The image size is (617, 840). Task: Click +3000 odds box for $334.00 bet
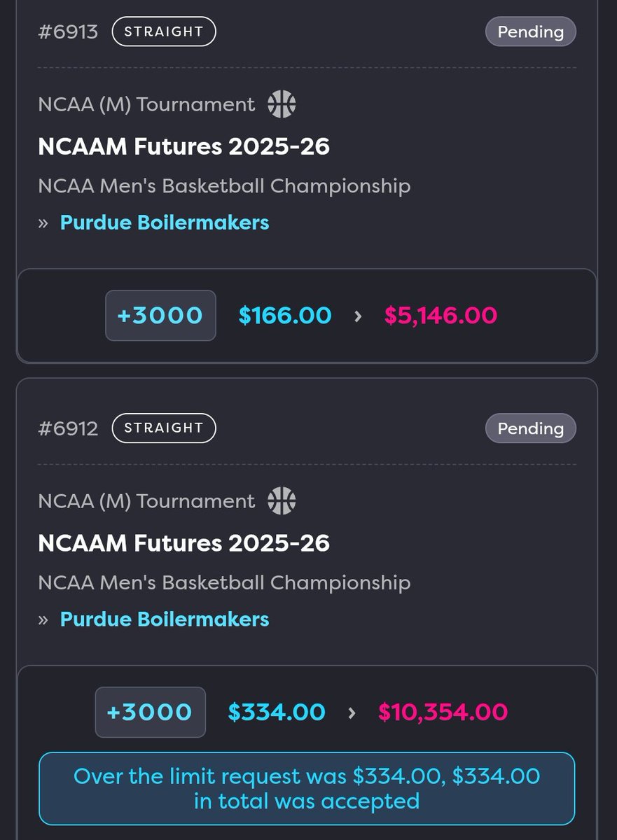(x=151, y=712)
